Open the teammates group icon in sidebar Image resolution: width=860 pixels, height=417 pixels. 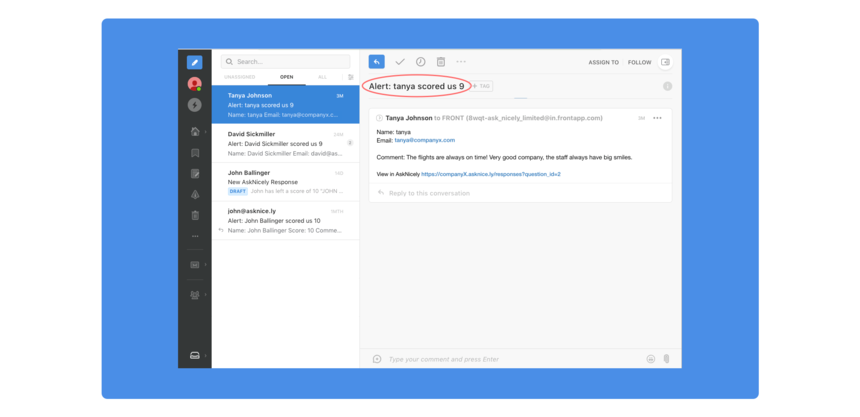coord(195,295)
